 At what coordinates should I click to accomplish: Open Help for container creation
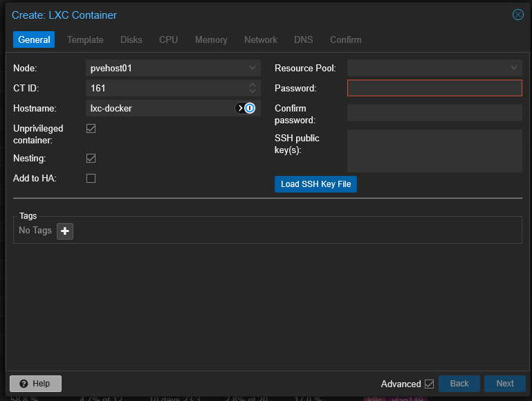tap(35, 384)
